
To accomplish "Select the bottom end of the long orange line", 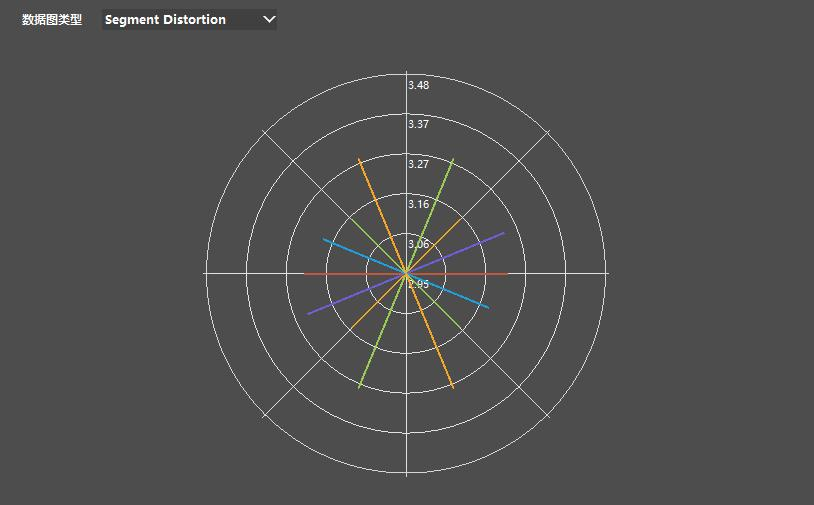I will coord(453,387).
